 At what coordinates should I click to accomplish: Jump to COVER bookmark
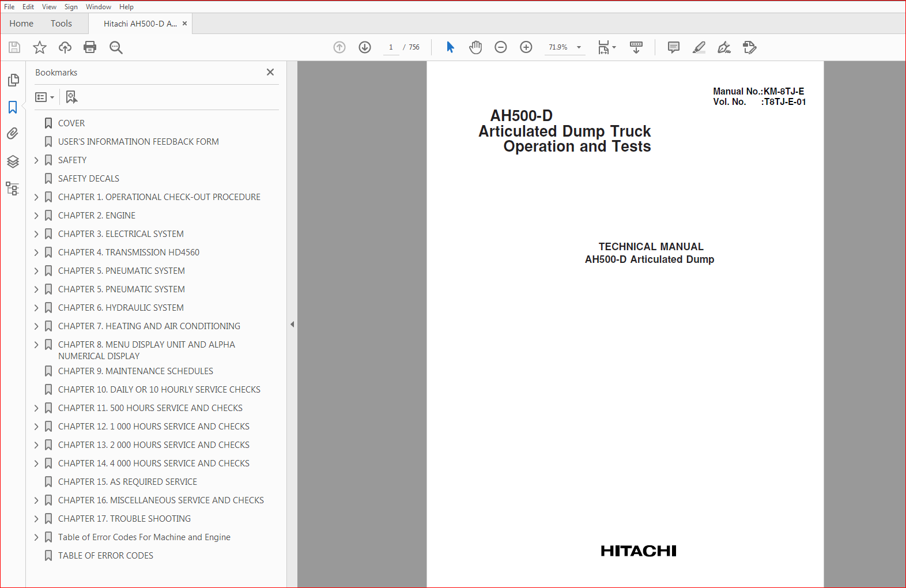pyautogui.click(x=71, y=123)
